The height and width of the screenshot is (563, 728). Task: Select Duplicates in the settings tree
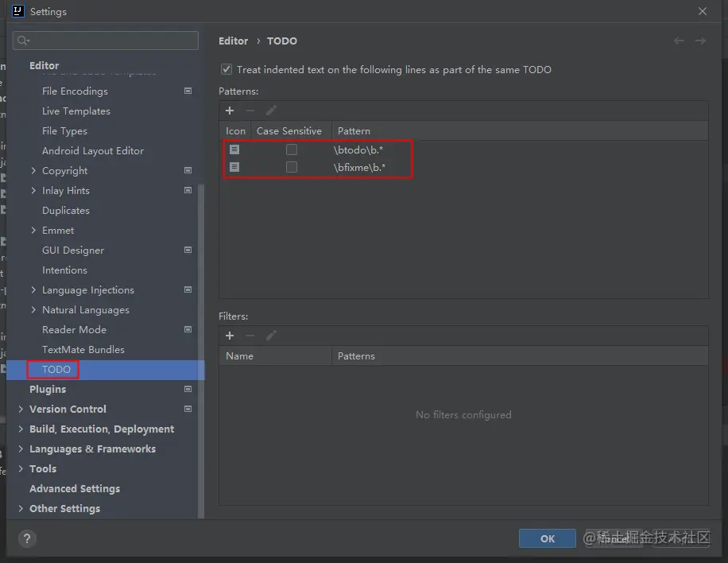coord(66,211)
